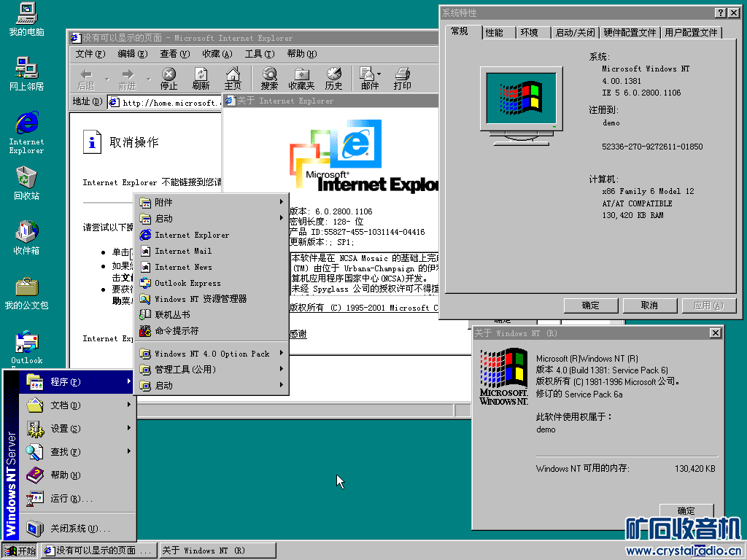Expand first 启动 submenu below 附件
Image resolution: width=747 pixels, height=560 pixels.
coord(212,219)
